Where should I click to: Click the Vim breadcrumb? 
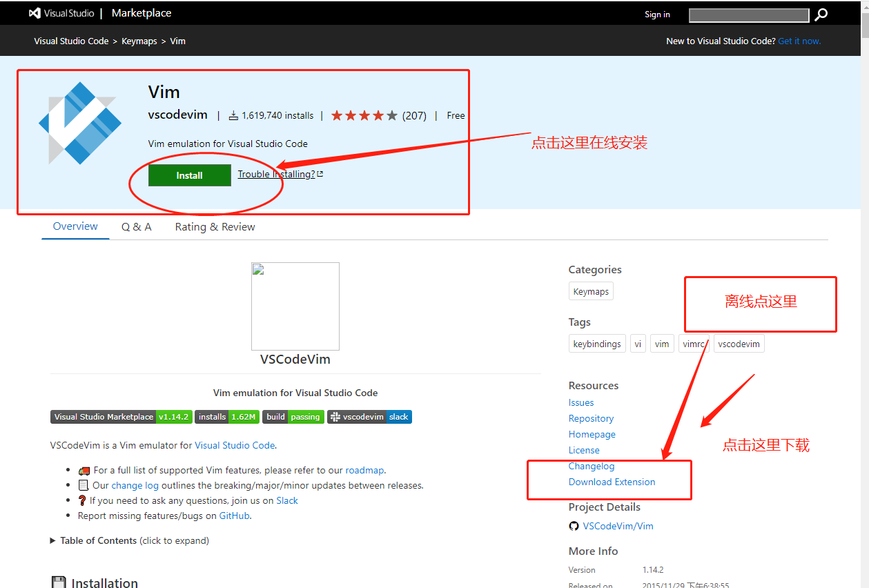tap(178, 41)
